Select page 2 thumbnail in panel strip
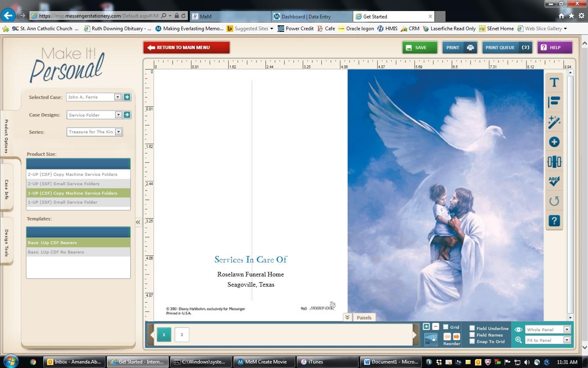Screen dimensions: 588x368 182,334
